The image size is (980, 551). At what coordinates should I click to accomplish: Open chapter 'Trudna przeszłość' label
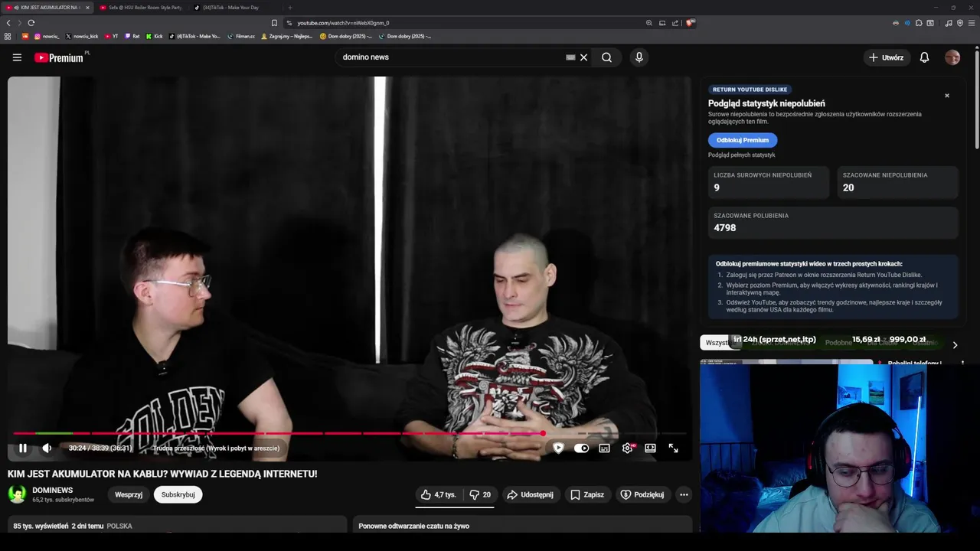[216, 448]
